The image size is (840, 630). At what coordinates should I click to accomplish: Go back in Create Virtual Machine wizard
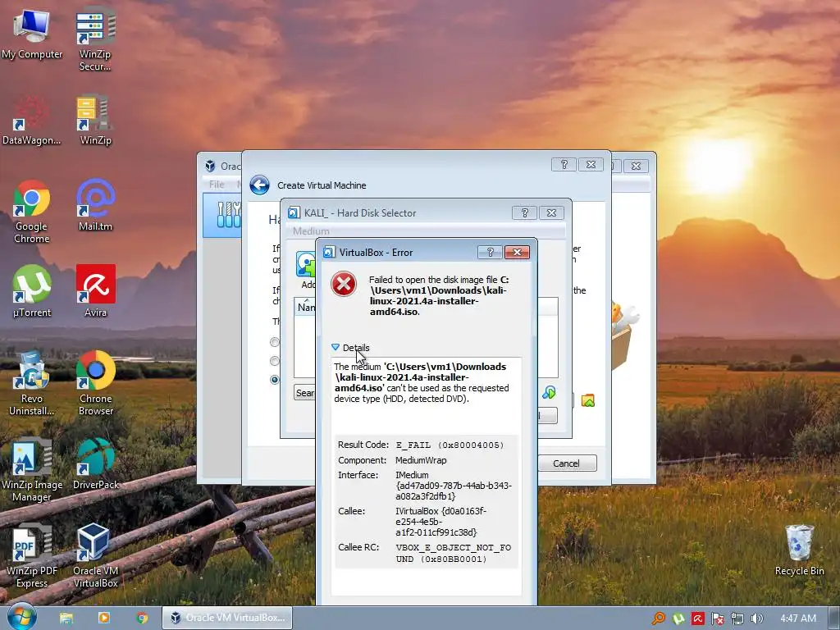[260, 185]
